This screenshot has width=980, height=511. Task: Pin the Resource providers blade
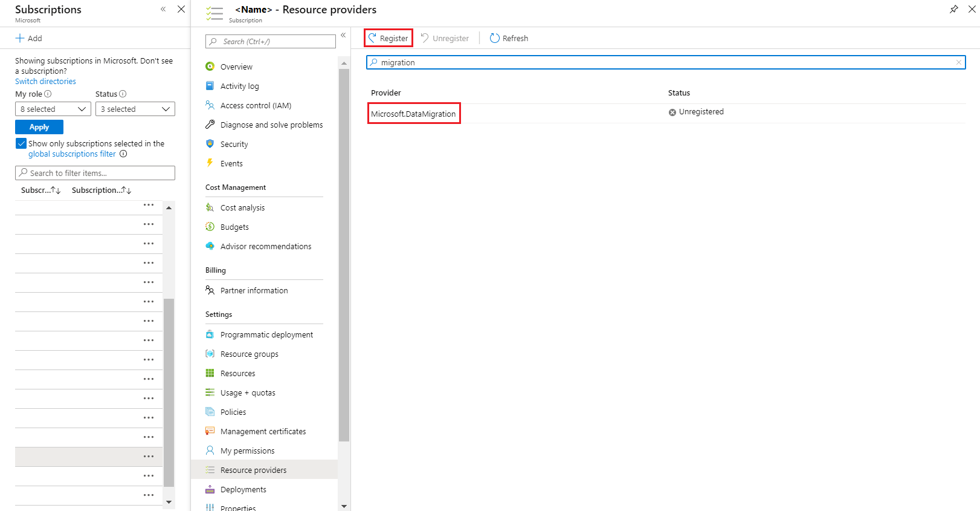tap(953, 9)
